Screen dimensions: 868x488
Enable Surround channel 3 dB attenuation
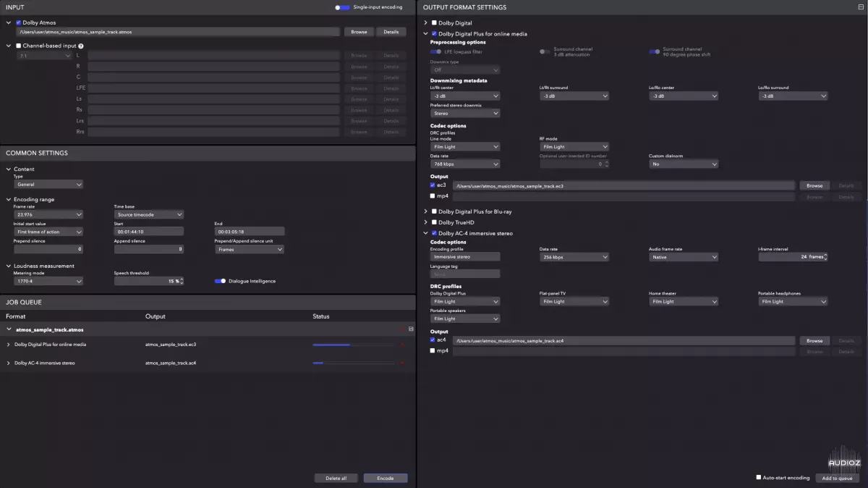[x=545, y=52]
